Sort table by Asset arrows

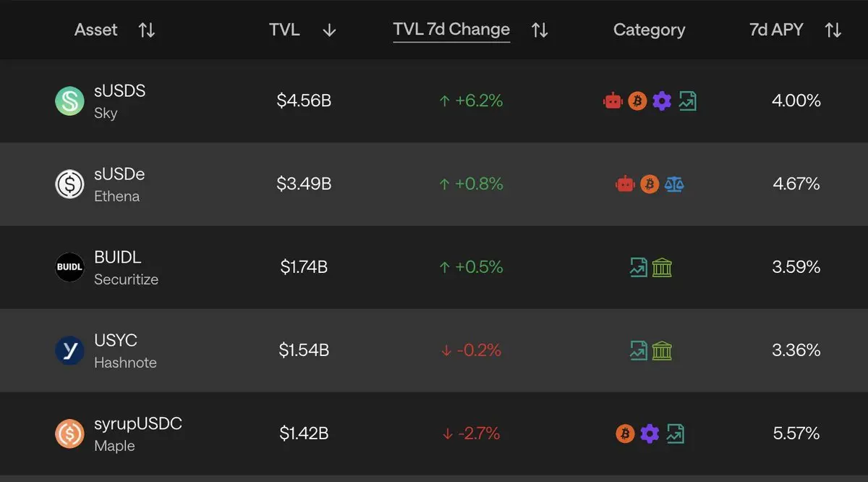pyautogui.click(x=147, y=30)
